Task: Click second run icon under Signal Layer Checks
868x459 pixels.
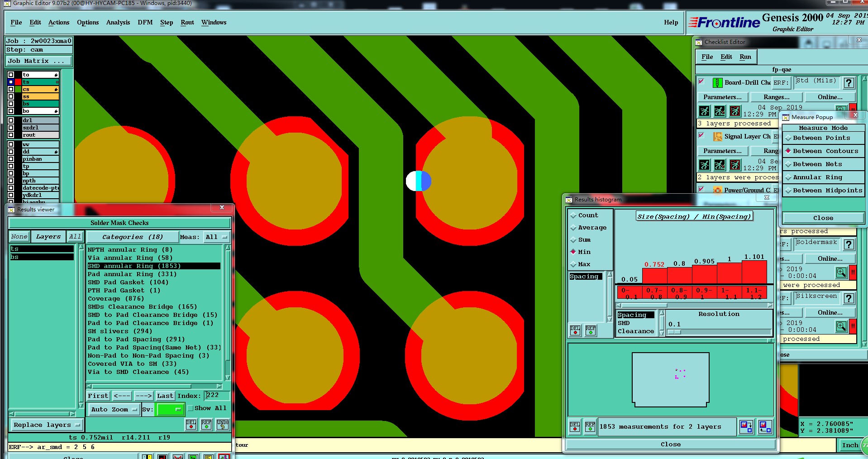Action: click(x=720, y=165)
